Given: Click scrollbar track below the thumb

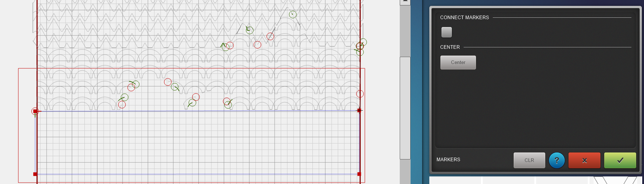Looking at the screenshot, I should tap(405, 172).
